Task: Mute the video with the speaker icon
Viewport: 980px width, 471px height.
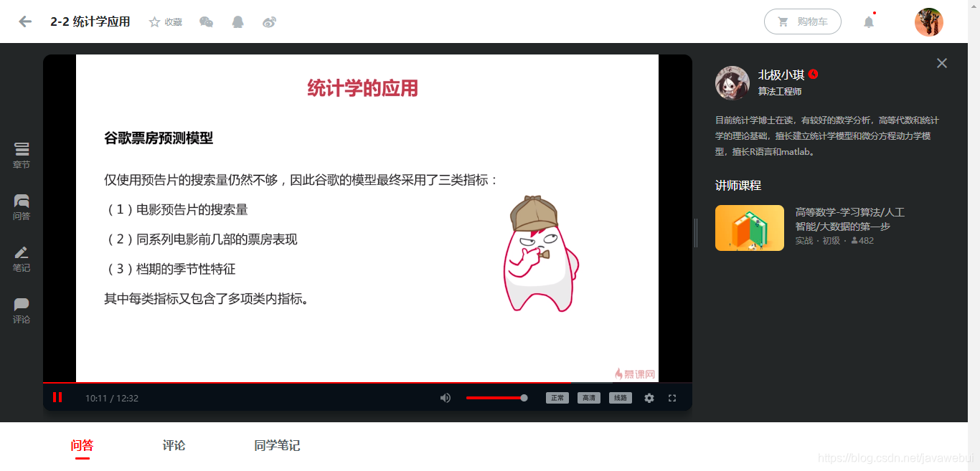Action: click(446, 398)
